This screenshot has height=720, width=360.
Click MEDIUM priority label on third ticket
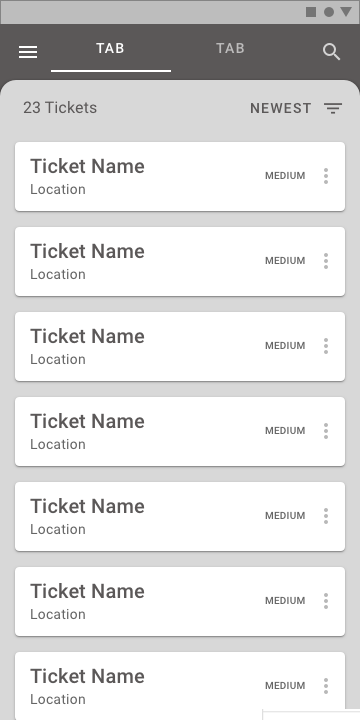click(285, 346)
